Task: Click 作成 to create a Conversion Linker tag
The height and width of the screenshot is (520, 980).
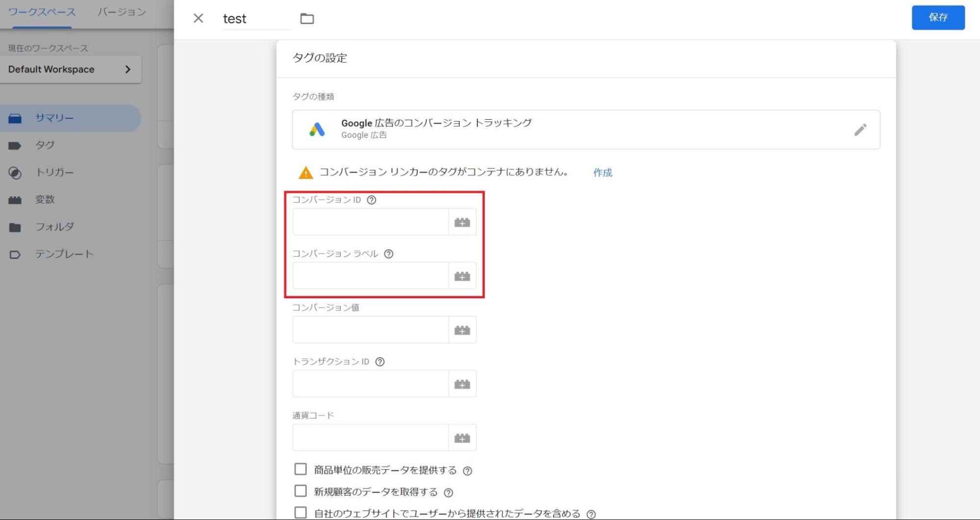Action: [602, 173]
